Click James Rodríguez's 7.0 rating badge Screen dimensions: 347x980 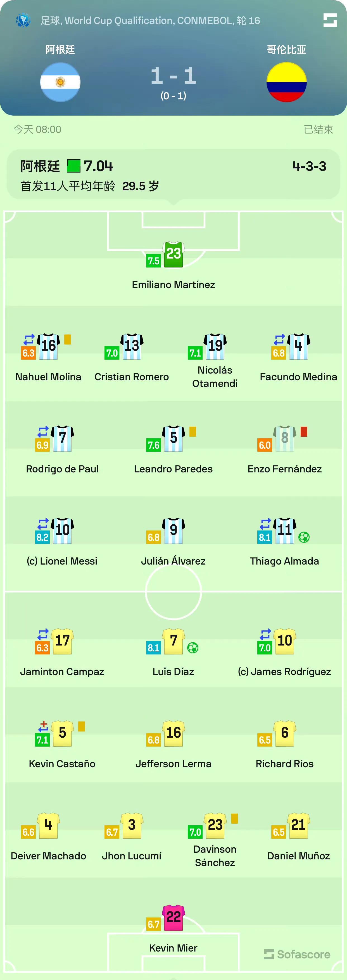click(265, 647)
